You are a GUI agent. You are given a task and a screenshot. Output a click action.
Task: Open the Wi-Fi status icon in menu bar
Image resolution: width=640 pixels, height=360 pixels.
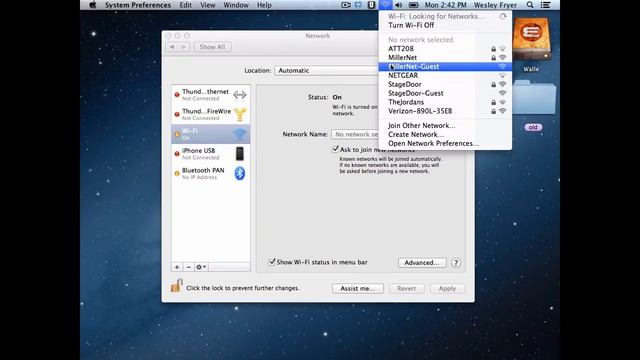point(385,5)
